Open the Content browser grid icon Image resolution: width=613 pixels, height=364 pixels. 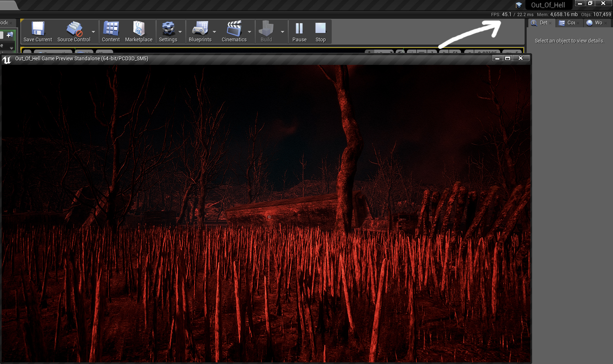coord(111,29)
